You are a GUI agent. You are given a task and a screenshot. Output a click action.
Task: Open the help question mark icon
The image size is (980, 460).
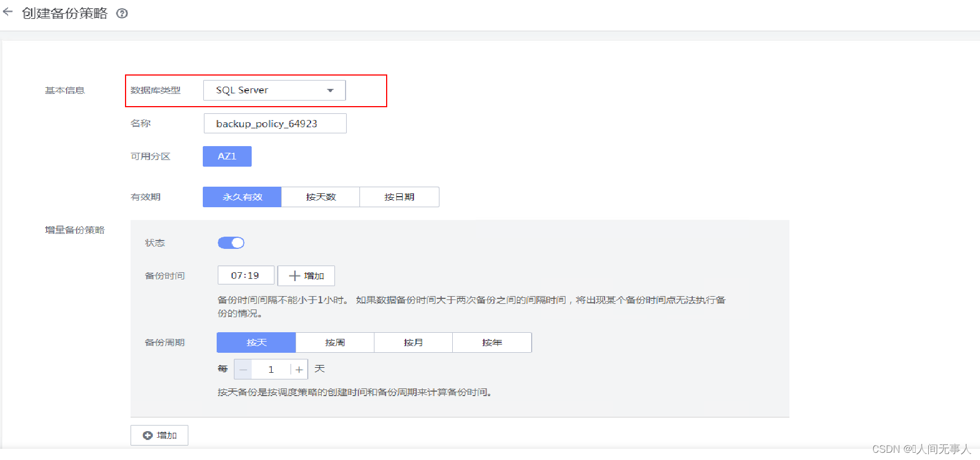point(122,13)
